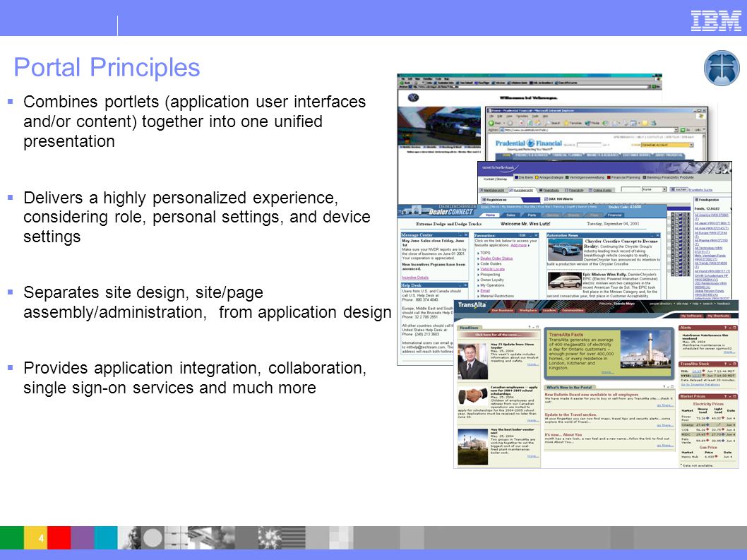
Task: Click the TransAlta logo
Action: (x=472, y=305)
